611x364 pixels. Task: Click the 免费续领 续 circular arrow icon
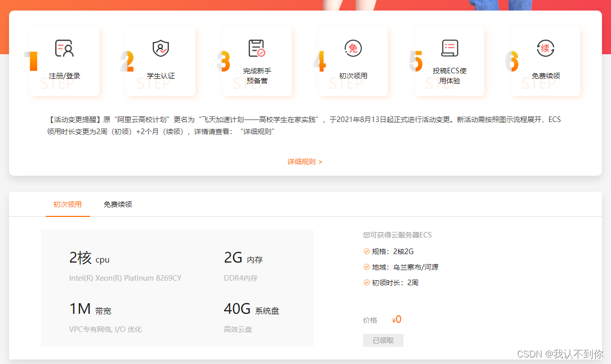[x=546, y=48]
